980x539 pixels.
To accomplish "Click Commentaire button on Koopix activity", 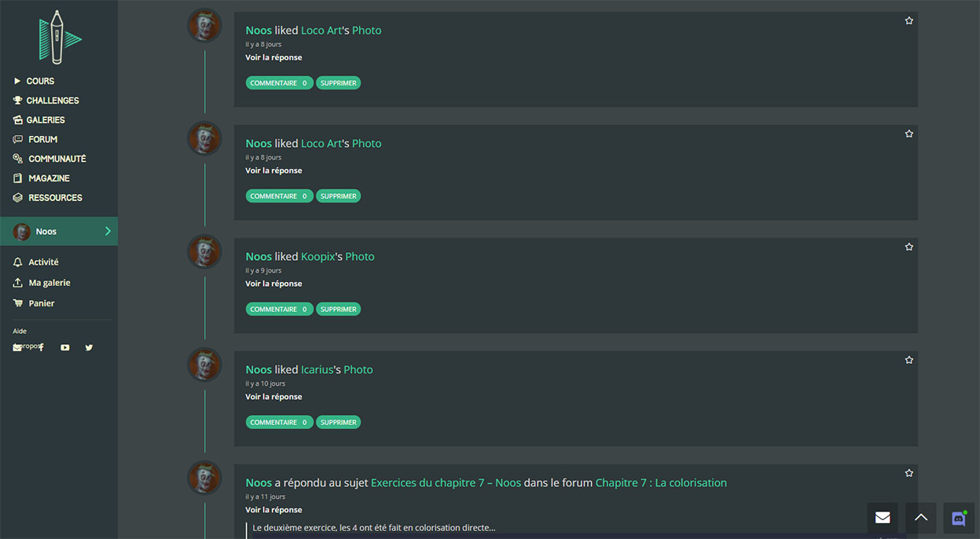I will point(279,310).
